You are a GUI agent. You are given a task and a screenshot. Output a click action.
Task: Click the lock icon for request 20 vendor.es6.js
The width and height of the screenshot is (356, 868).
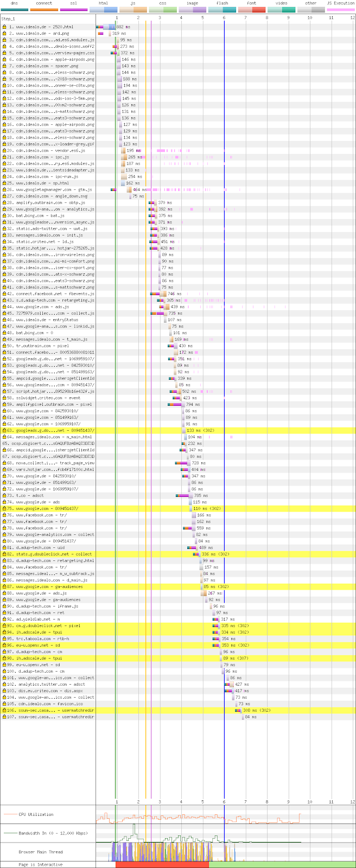pos(4,150)
